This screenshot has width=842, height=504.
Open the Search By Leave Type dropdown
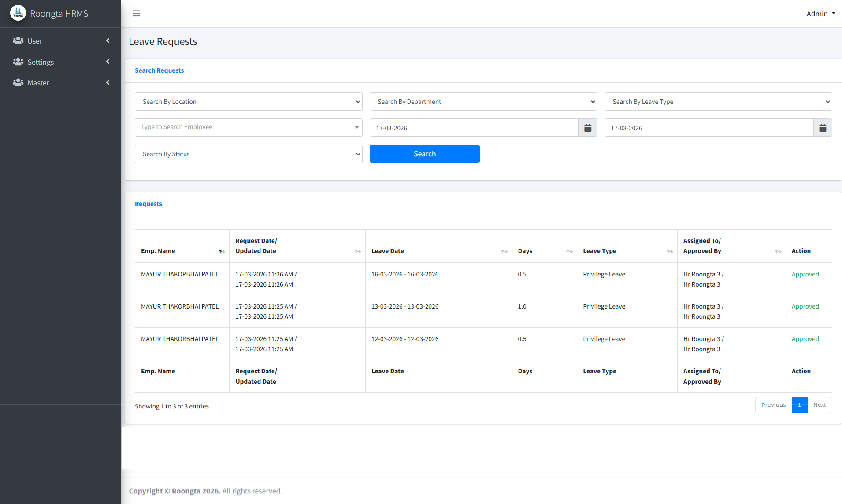tap(718, 102)
